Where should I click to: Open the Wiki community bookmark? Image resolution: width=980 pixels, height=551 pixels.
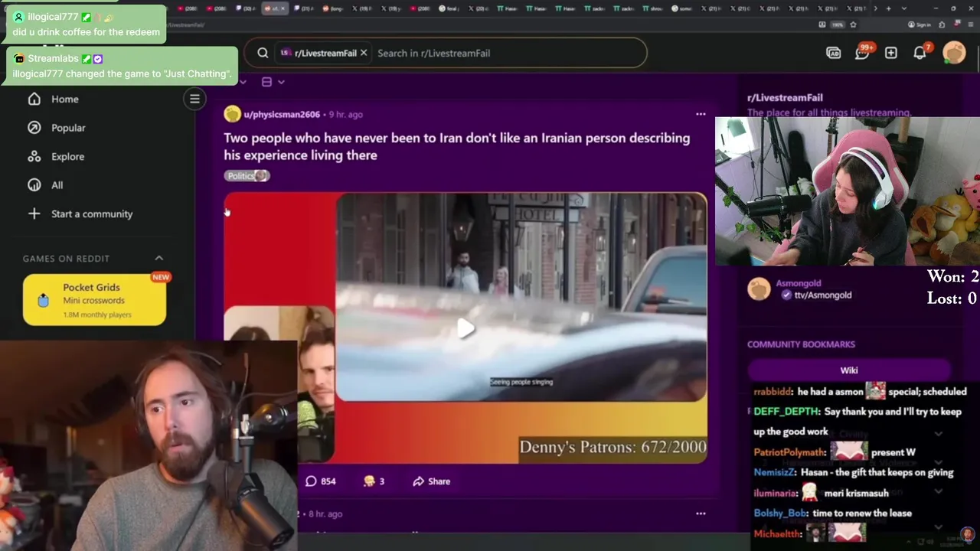click(849, 370)
